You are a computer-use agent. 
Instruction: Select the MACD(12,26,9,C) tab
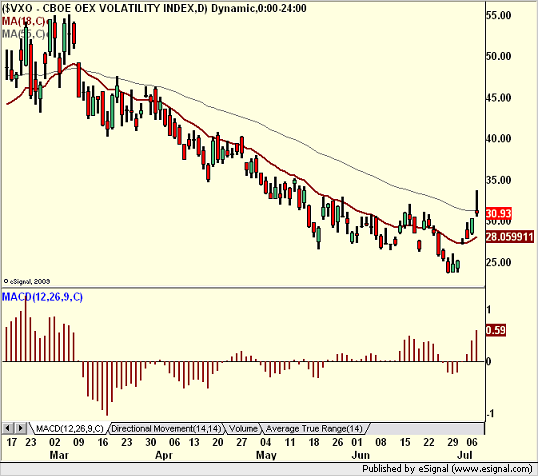69,429
